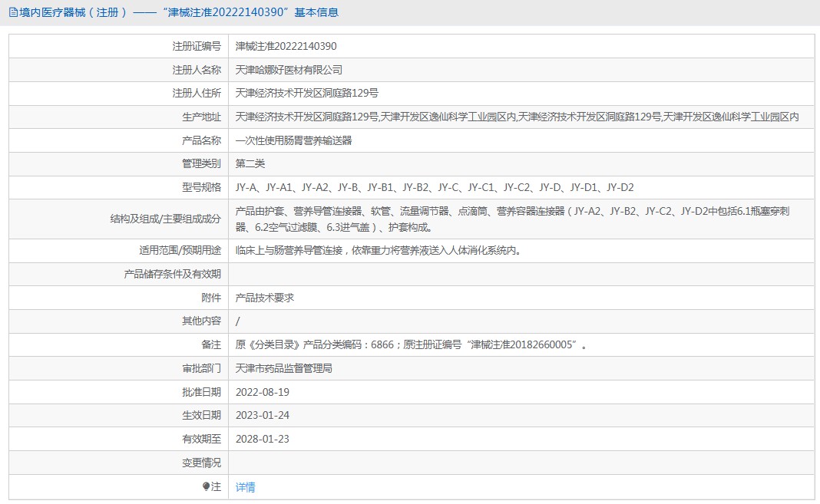Select company name 天津哈娜好医材有限公司
Viewport: 820px width, 504px height.
(x=289, y=70)
